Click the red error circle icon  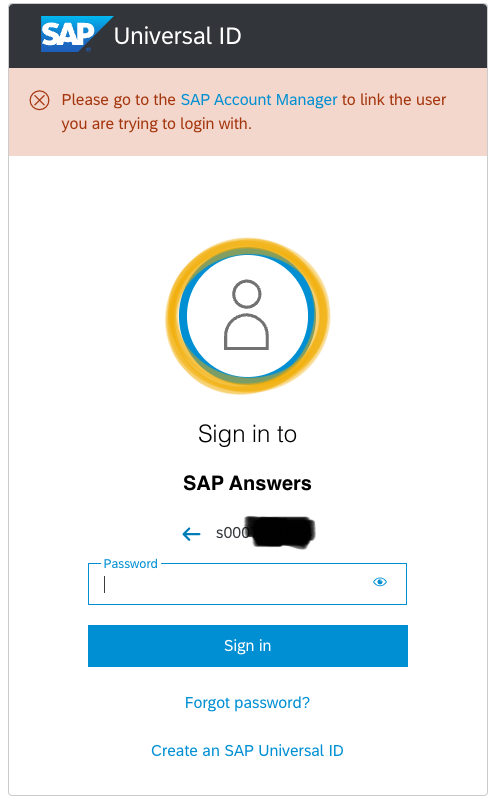tap(40, 100)
